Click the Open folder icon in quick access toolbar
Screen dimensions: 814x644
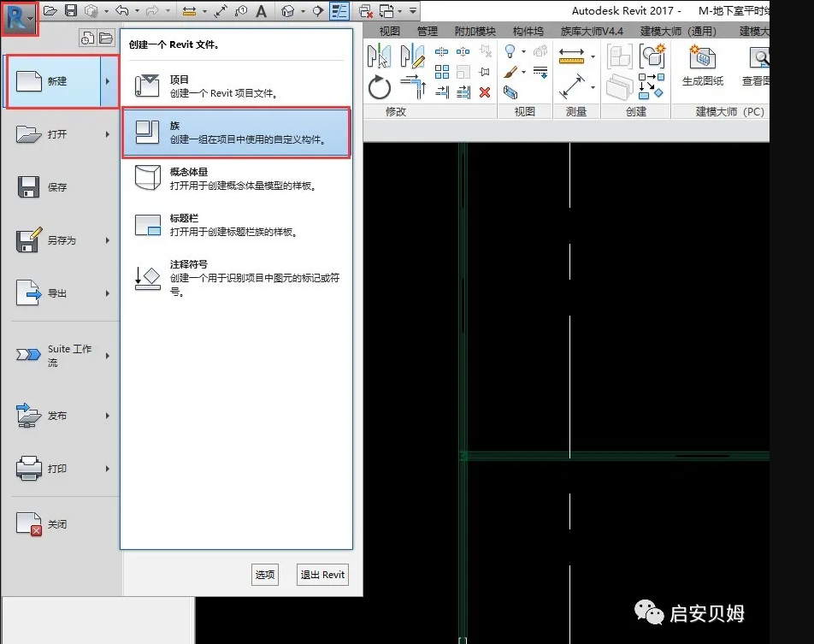[x=50, y=10]
